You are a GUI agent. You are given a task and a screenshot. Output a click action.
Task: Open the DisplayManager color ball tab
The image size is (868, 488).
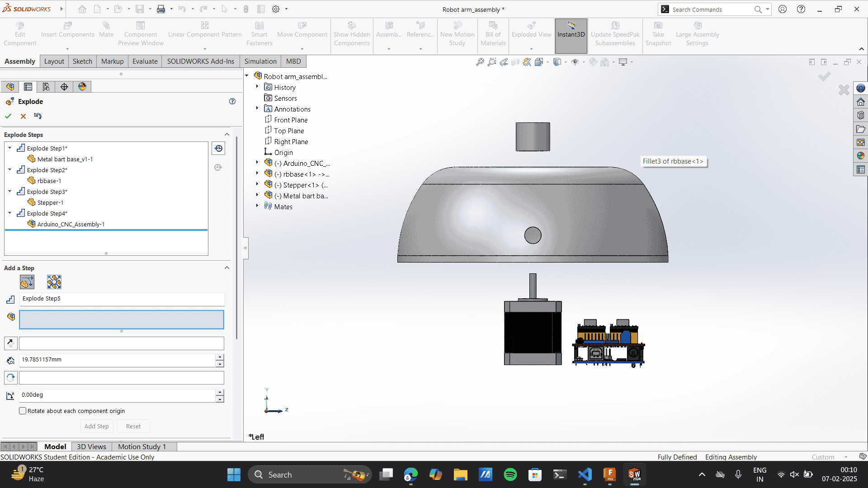tap(82, 87)
